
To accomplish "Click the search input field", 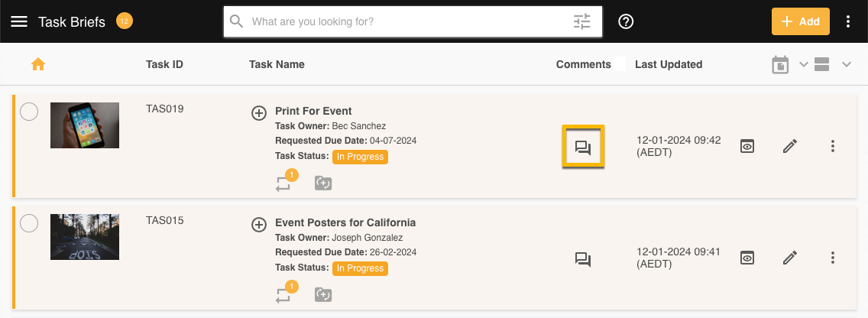I will pyautogui.click(x=405, y=21).
